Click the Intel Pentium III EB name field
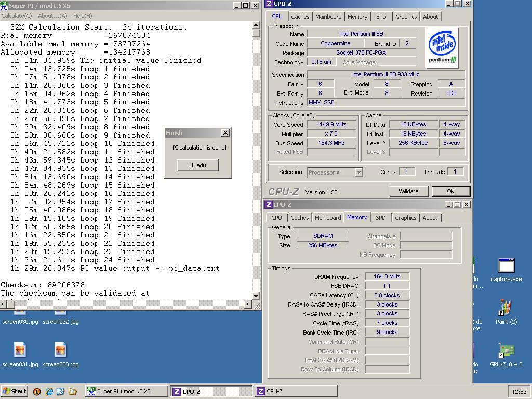 362,34
